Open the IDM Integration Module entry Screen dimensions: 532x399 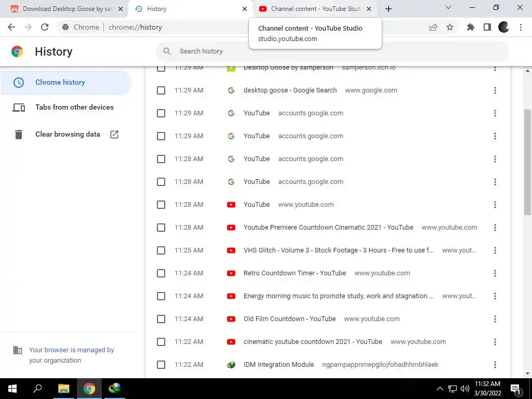tap(278, 364)
